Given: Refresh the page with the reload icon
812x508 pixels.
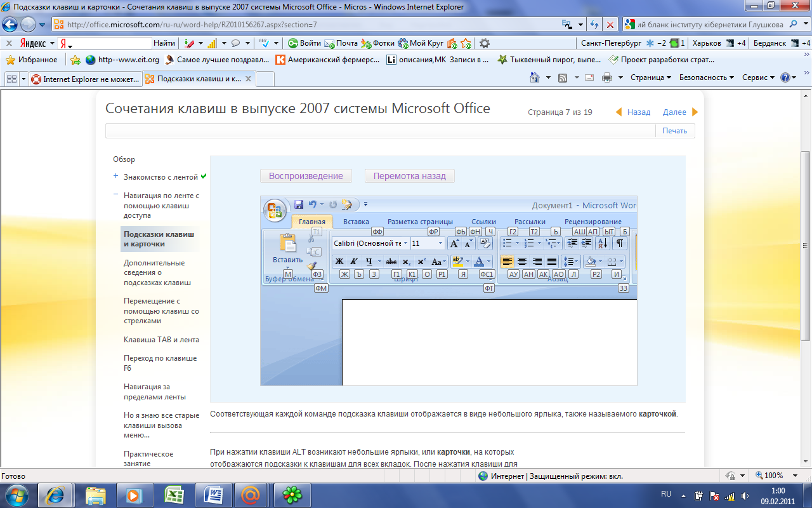Looking at the screenshot, I should click(x=594, y=25).
